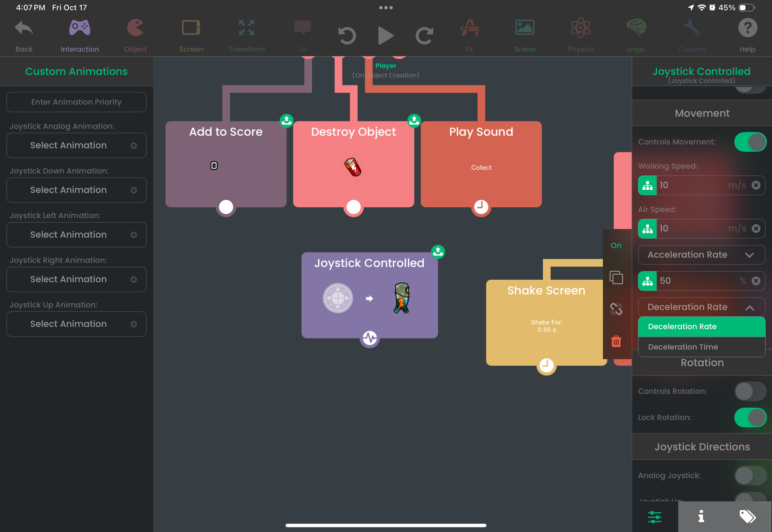Open the Physics atom icon category
The image size is (772, 532).
580,35
